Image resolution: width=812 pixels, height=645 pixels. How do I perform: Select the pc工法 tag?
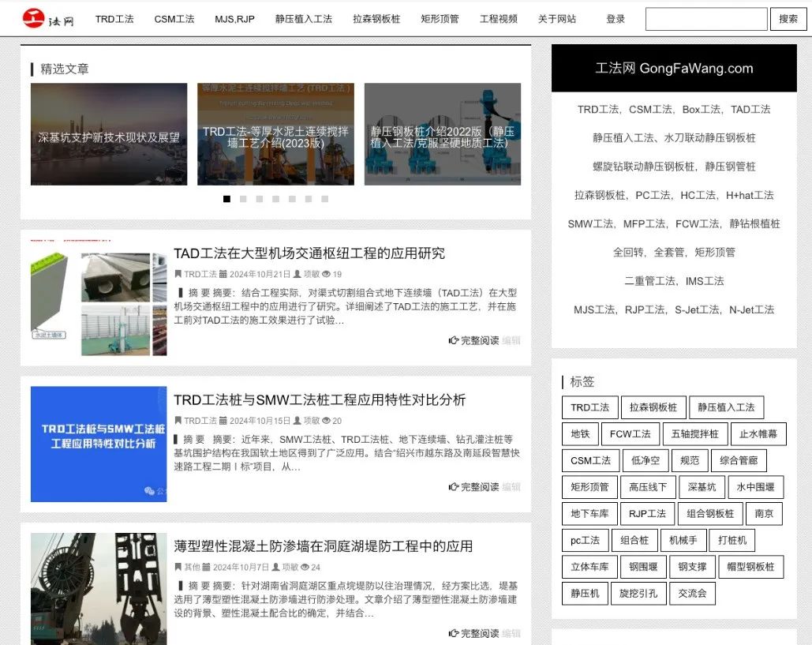point(586,540)
